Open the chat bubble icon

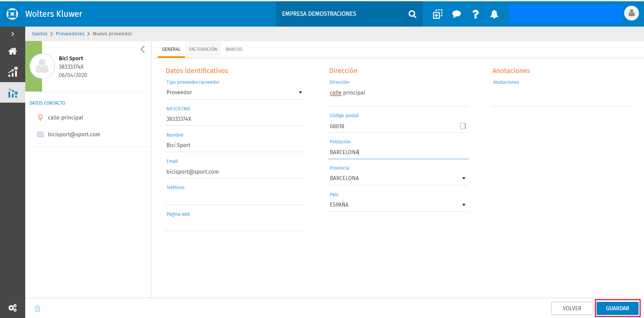456,14
